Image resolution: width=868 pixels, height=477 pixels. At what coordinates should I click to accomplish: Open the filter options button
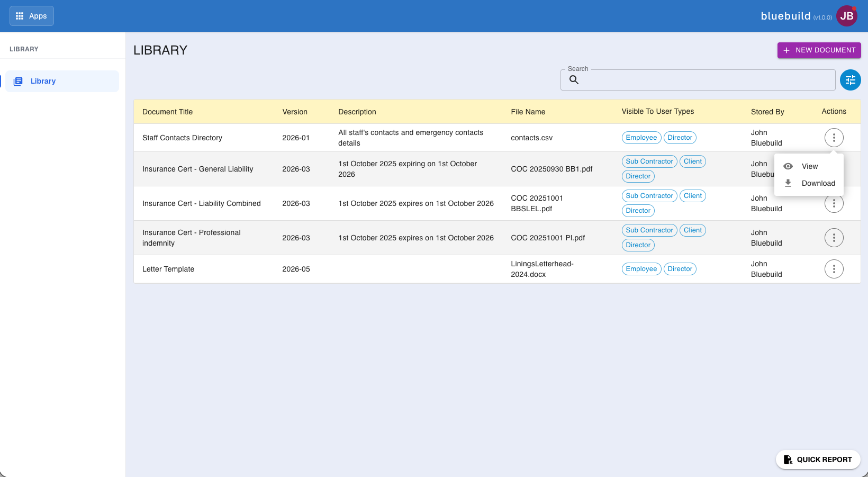click(x=851, y=80)
